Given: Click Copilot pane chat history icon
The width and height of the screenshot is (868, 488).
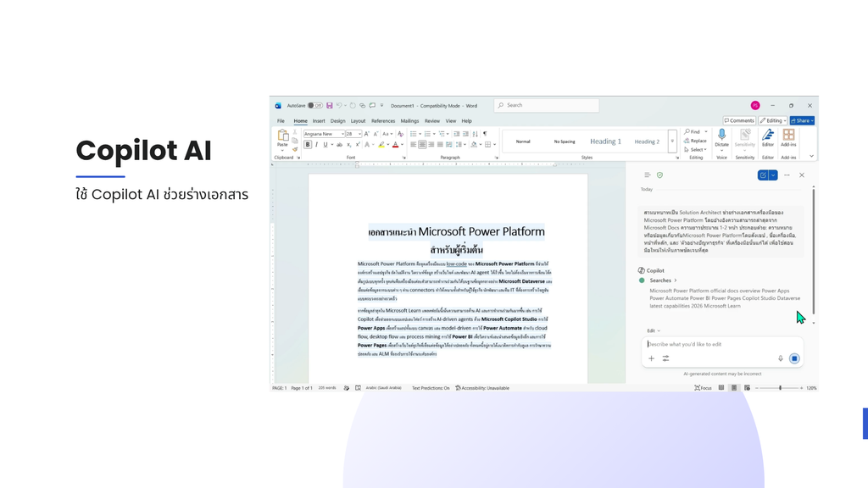Looking at the screenshot, I should pos(647,175).
